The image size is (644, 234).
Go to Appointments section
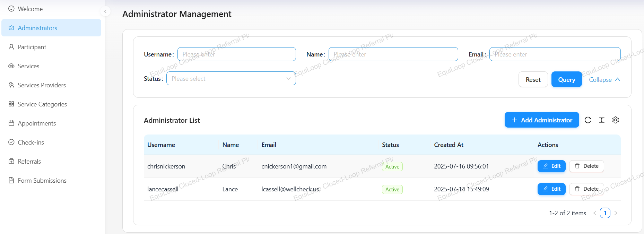[37, 123]
